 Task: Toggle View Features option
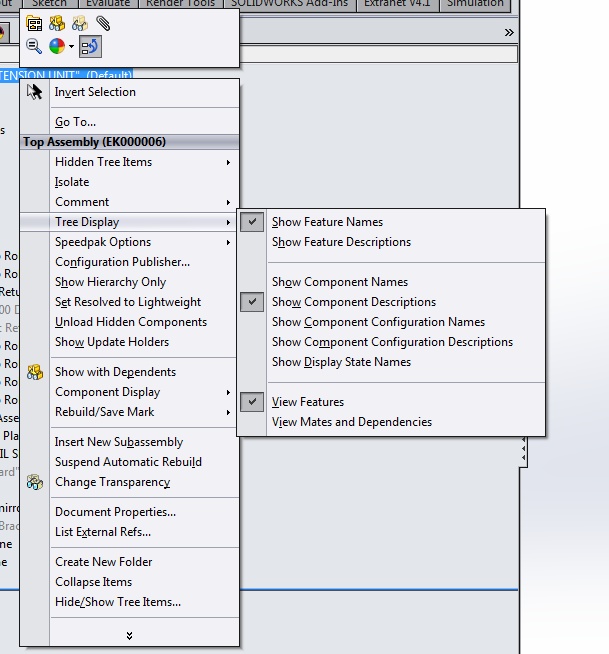[391, 402]
